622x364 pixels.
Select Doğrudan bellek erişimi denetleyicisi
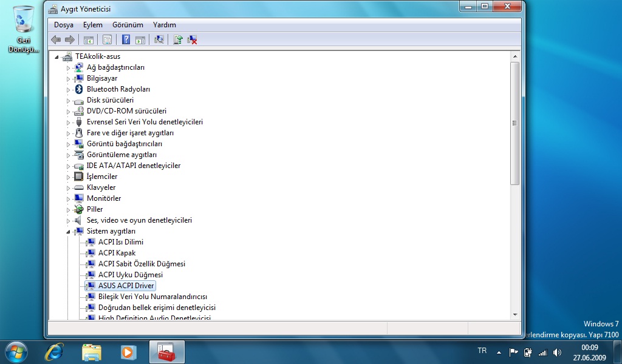click(x=157, y=308)
